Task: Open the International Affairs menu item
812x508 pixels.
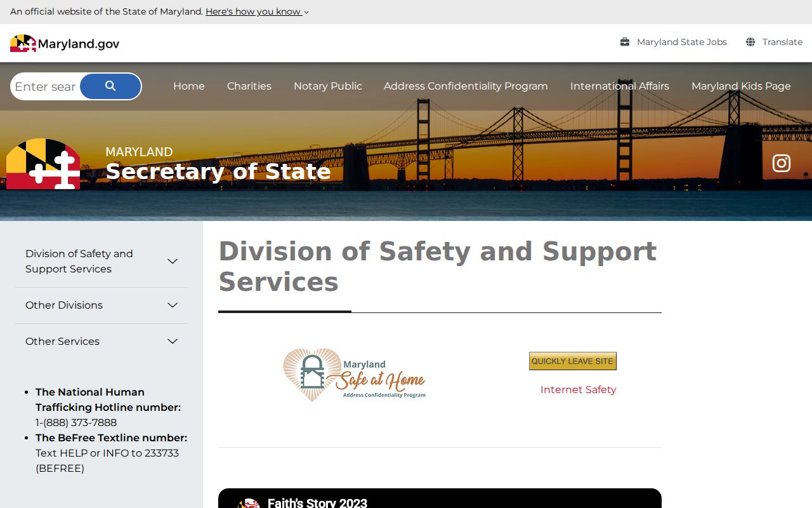Action: tap(620, 86)
